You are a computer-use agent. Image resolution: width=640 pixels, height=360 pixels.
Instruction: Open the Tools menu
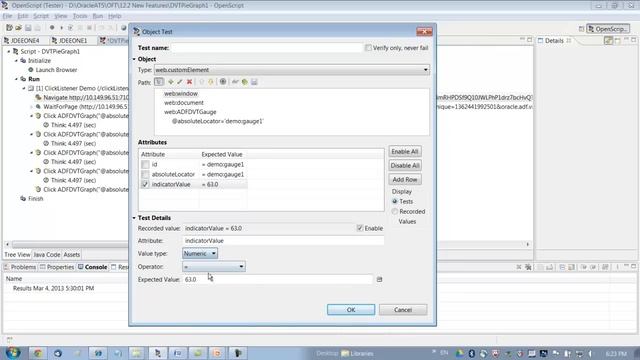pos(80,16)
